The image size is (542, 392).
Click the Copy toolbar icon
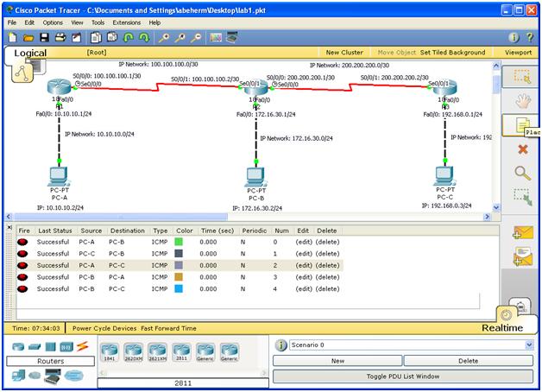coord(96,37)
